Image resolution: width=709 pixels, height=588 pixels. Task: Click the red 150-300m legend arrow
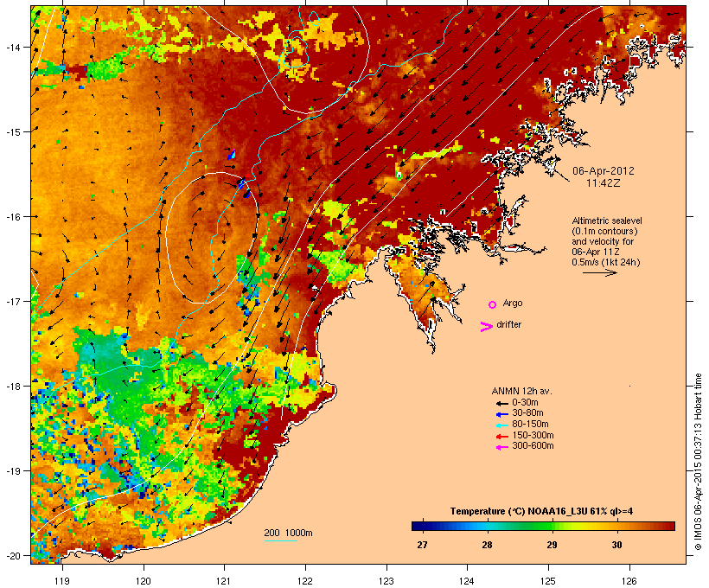pyautogui.click(x=501, y=437)
